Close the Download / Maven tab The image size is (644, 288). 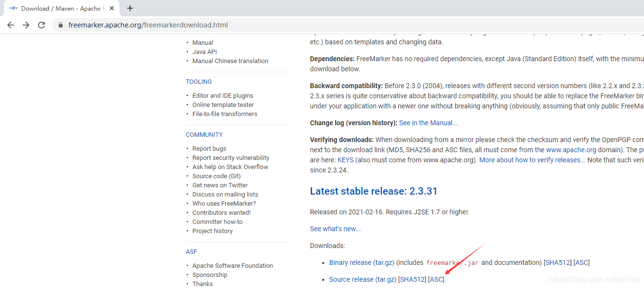(112, 8)
